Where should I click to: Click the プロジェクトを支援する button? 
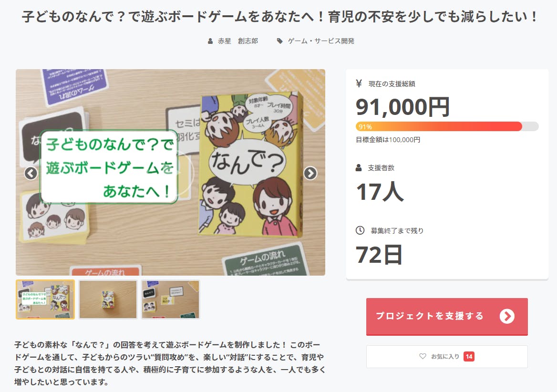click(447, 316)
